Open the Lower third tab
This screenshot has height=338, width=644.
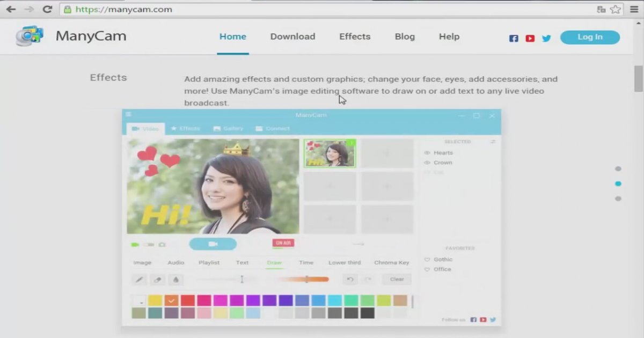pos(345,263)
